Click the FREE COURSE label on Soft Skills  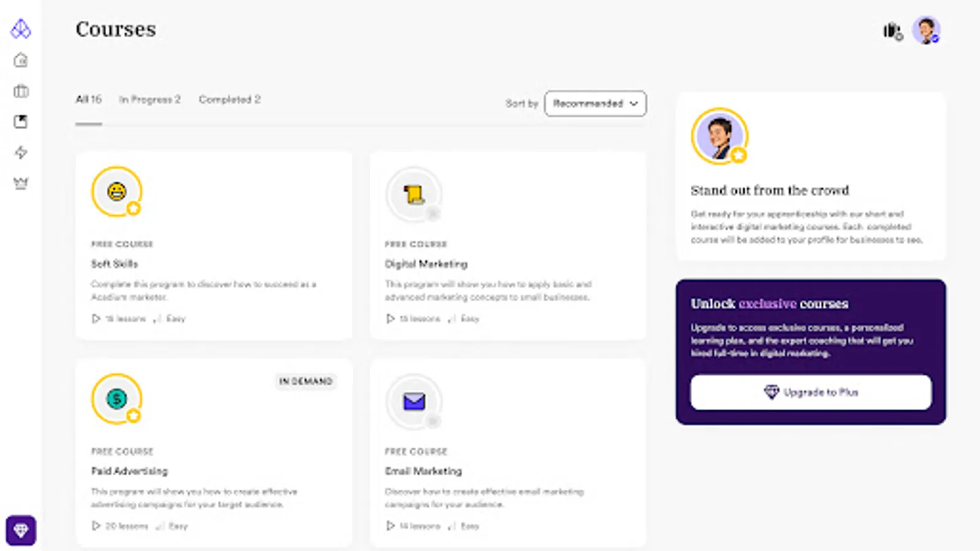tap(122, 244)
